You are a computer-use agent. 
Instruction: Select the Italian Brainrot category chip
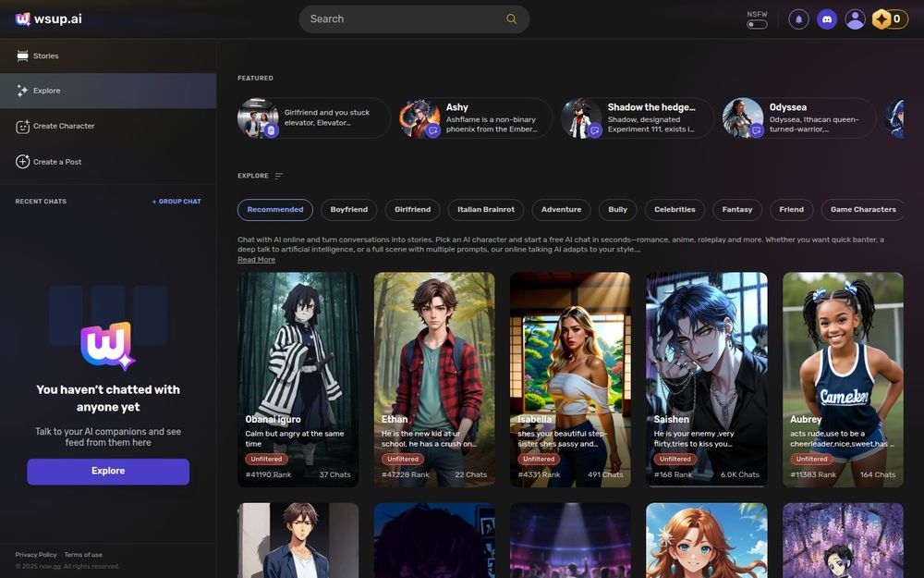pyautogui.click(x=486, y=210)
